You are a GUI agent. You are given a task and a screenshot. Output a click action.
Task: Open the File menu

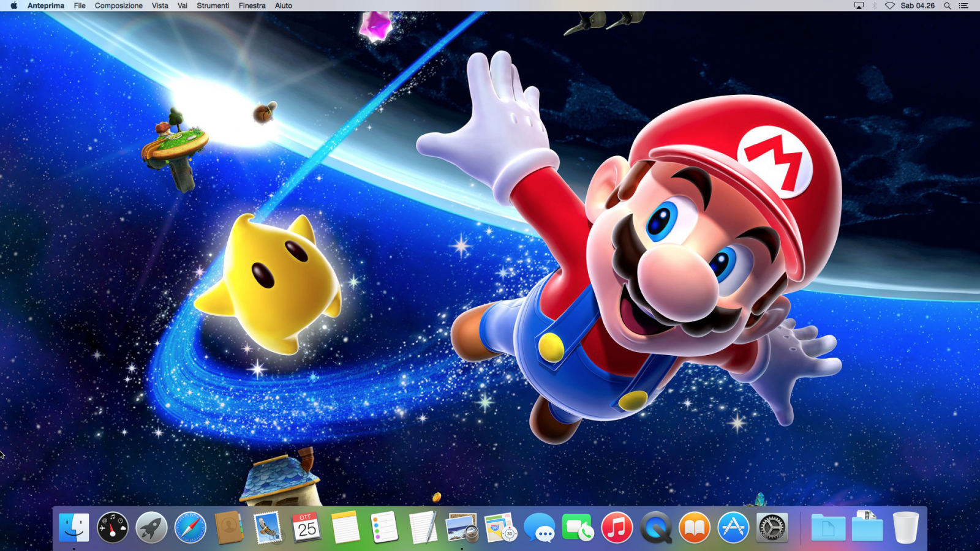[x=80, y=6]
